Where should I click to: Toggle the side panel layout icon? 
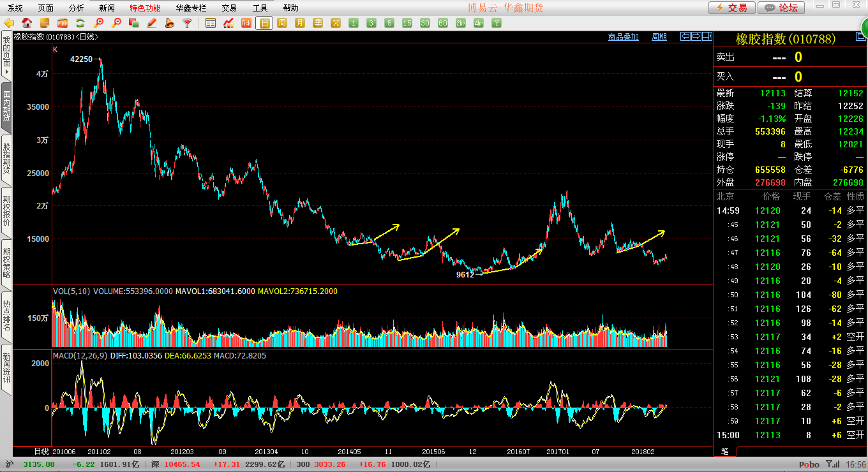pos(707,36)
